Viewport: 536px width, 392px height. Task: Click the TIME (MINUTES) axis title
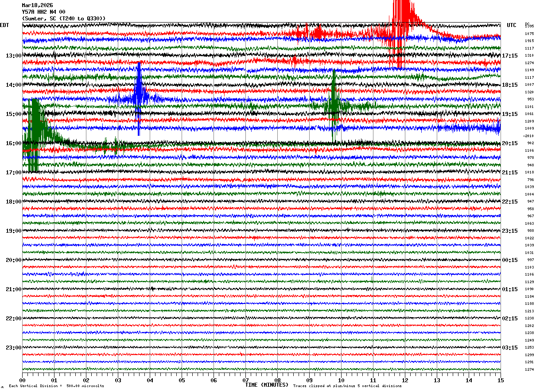pyautogui.click(x=267, y=385)
